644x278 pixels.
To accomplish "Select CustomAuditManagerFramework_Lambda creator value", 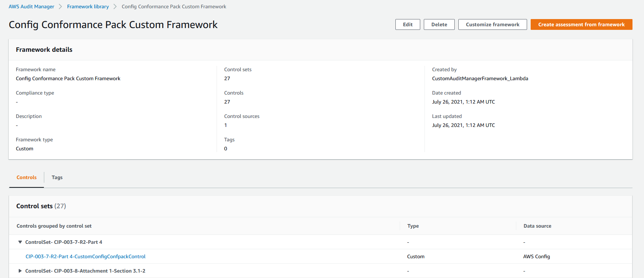I will point(480,78).
